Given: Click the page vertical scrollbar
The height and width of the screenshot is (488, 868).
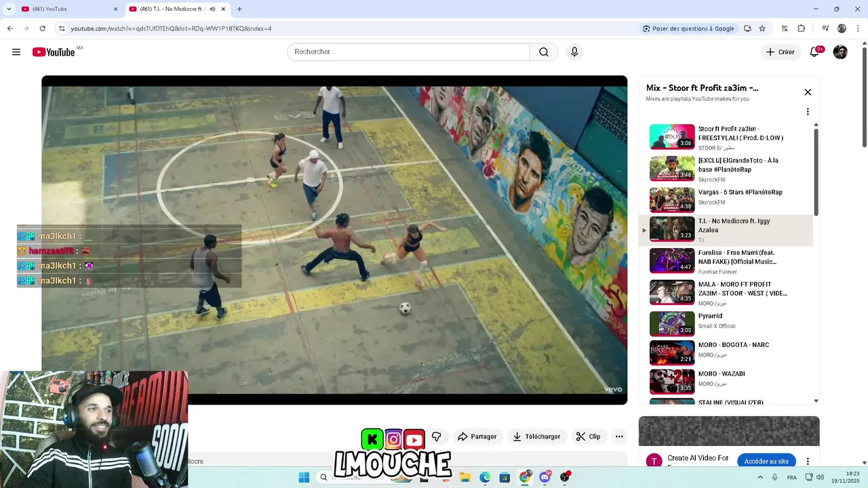Looking at the screenshot, I should 864,97.
